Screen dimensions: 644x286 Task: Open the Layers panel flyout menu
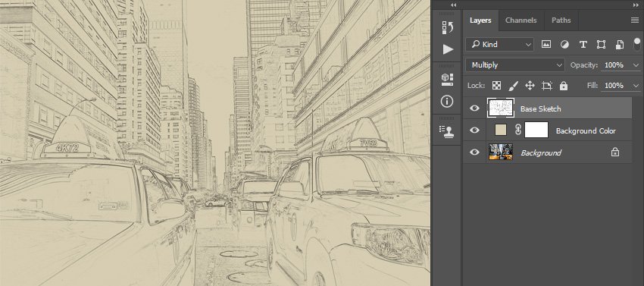pyautogui.click(x=635, y=20)
